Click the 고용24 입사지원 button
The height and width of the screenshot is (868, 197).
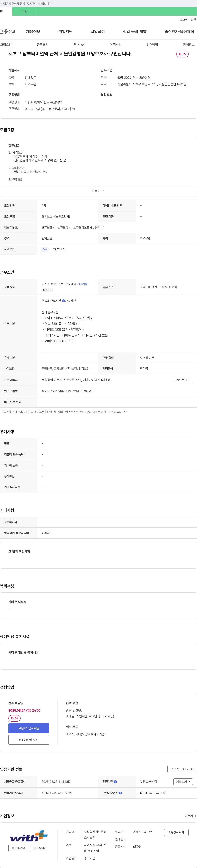(29, 728)
